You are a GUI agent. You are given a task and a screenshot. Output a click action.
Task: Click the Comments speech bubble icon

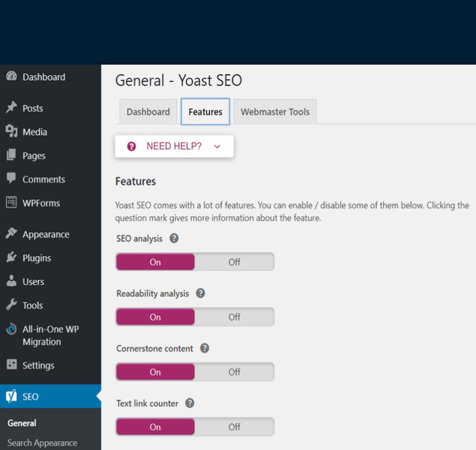coord(11,178)
